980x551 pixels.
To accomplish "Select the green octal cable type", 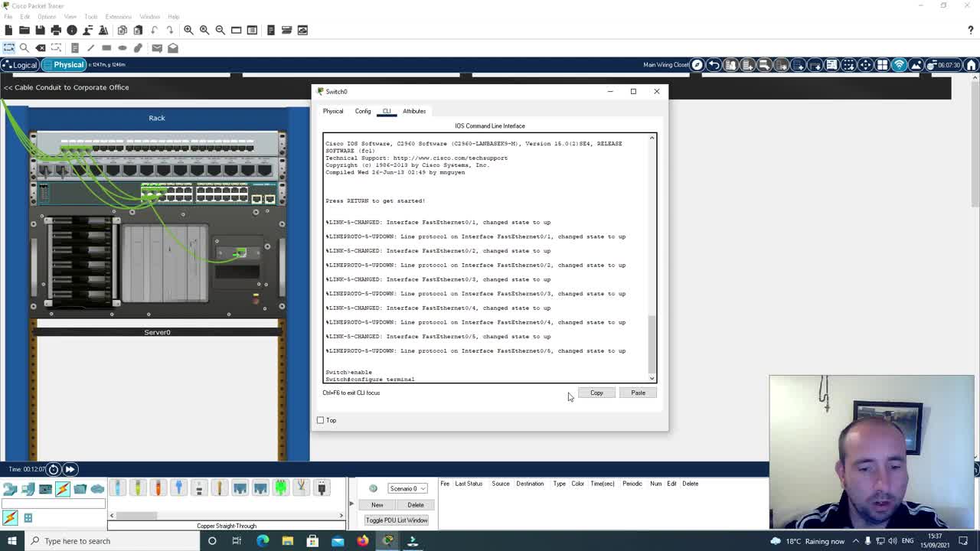I will pos(281,487).
